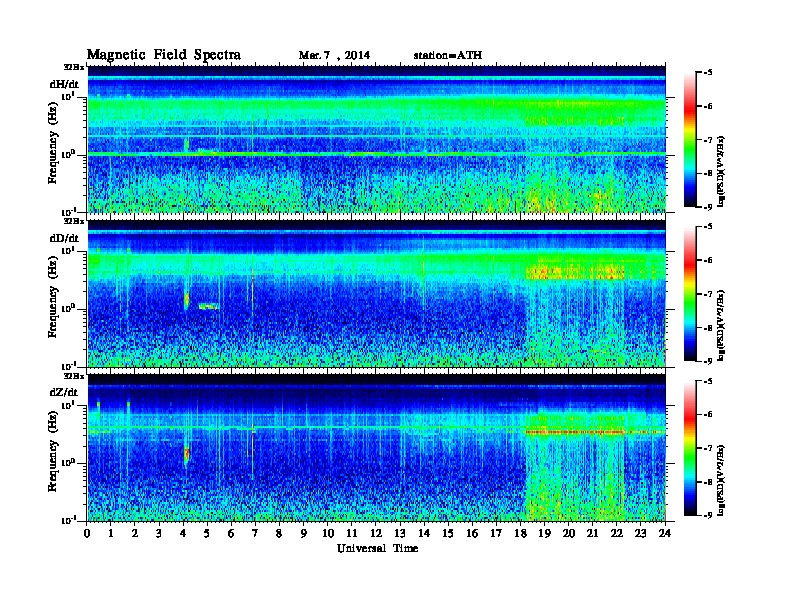
Task: Click the 32Hz tick label of dD/dt panel
Action: pos(74,221)
